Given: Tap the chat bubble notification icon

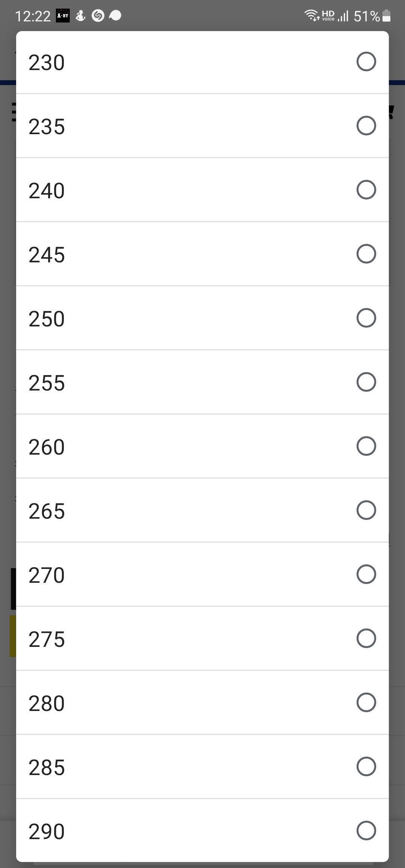Looking at the screenshot, I should coord(115,16).
